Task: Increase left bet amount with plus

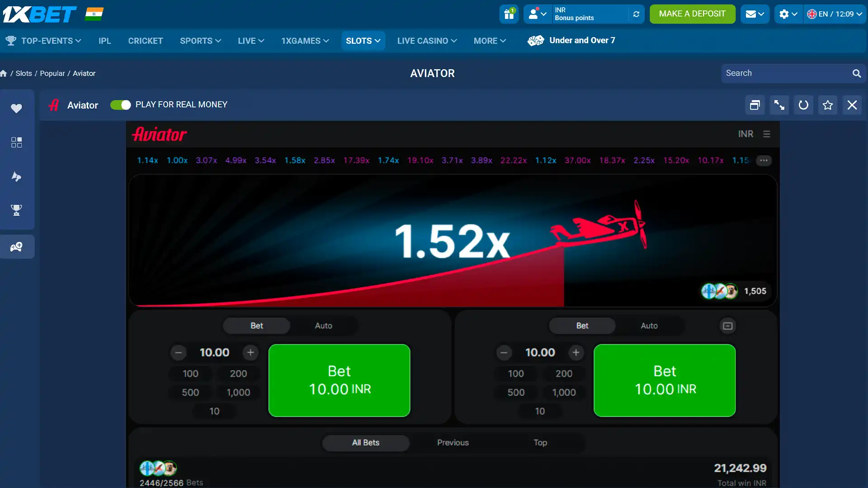Action: click(250, 352)
